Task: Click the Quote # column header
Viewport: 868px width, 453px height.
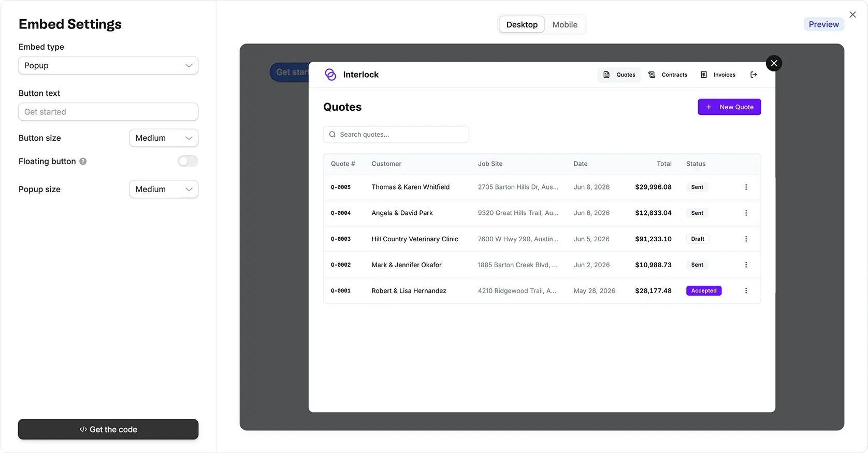Action: [x=343, y=164]
